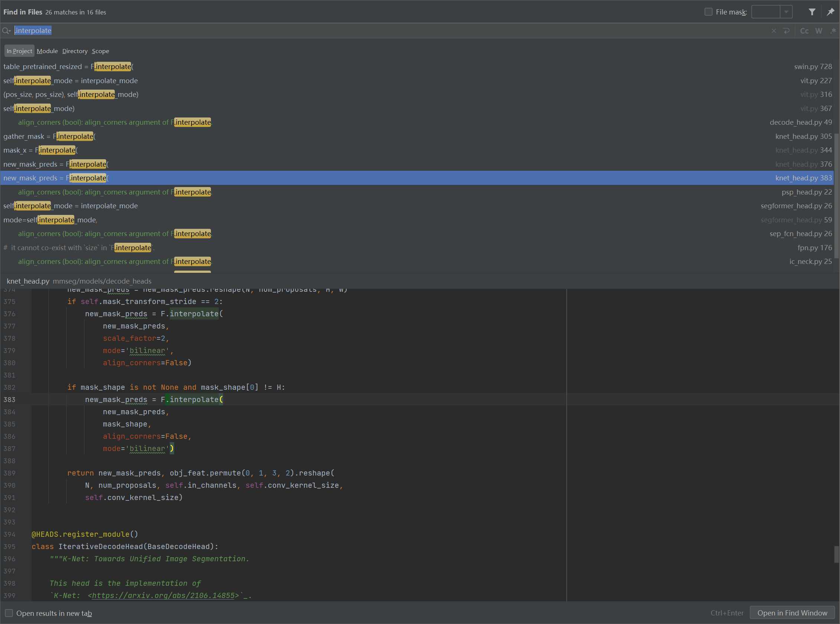Viewport: 840px width, 624px height.
Task: Enable the File mask checkbox
Action: [x=709, y=12]
